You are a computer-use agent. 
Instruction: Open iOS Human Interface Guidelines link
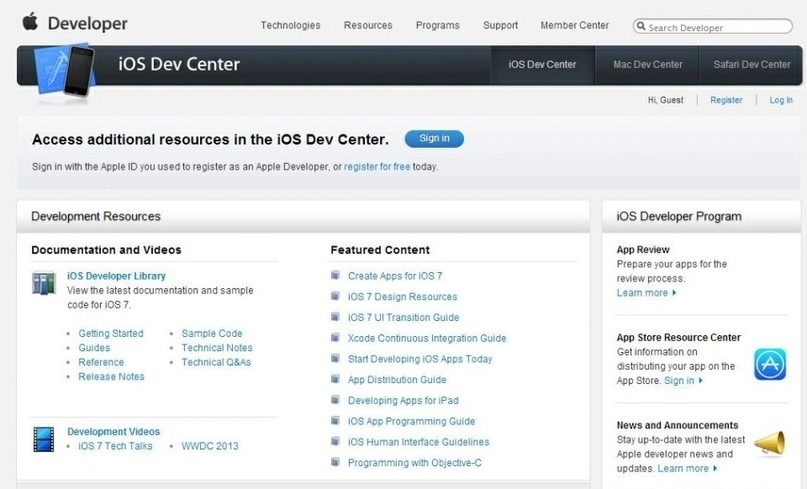tap(418, 442)
